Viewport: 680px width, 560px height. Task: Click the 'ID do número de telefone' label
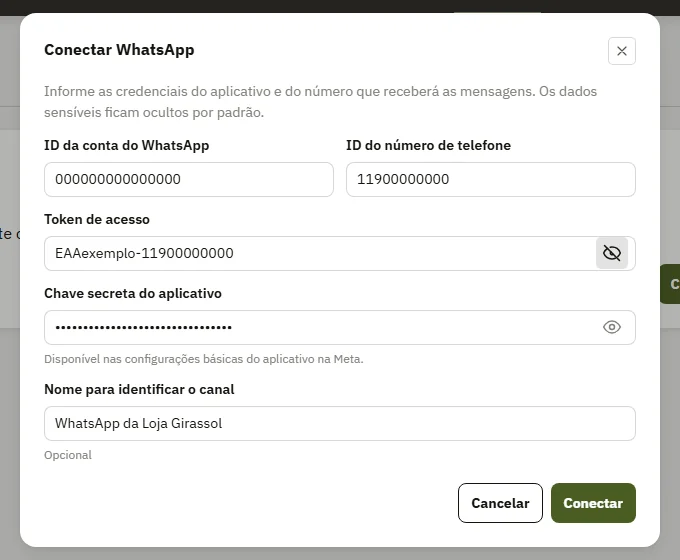[x=428, y=145]
